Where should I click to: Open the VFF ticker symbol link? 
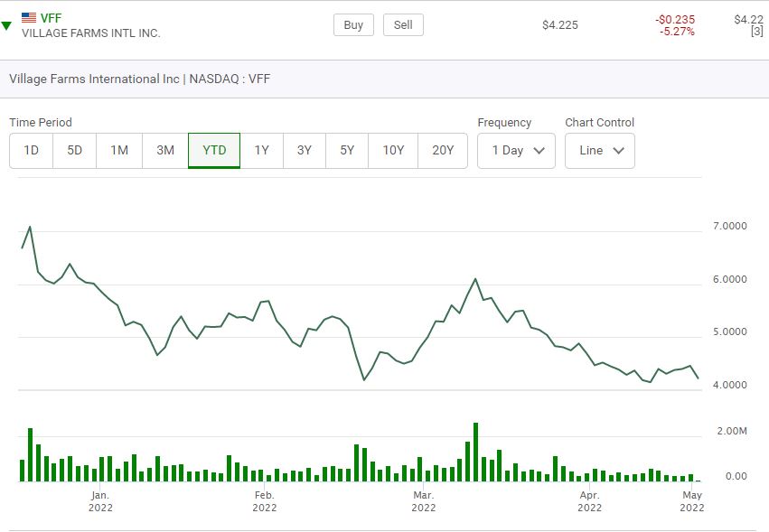point(52,17)
